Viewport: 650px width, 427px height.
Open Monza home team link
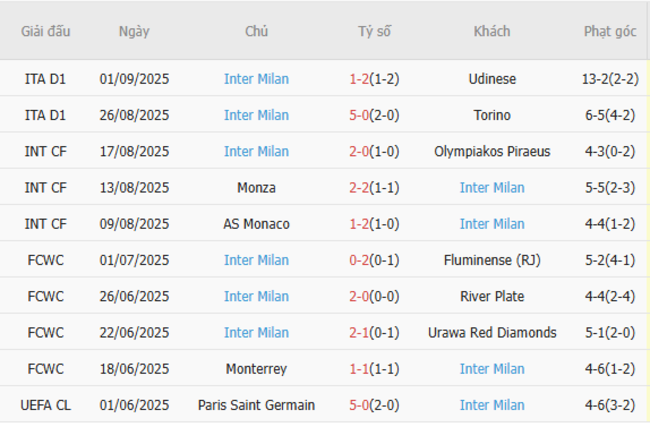click(256, 188)
